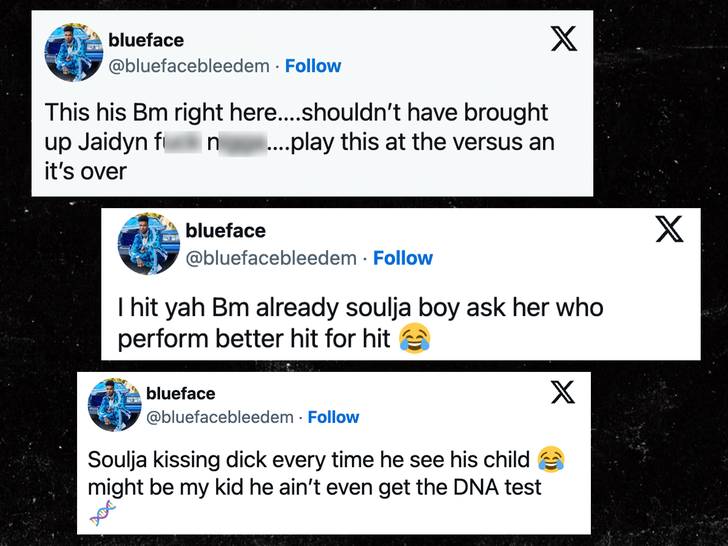The height and width of the screenshot is (546, 728).
Task: Select the blueface display name on the "hit for hit" tweet
Action: click(x=225, y=231)
